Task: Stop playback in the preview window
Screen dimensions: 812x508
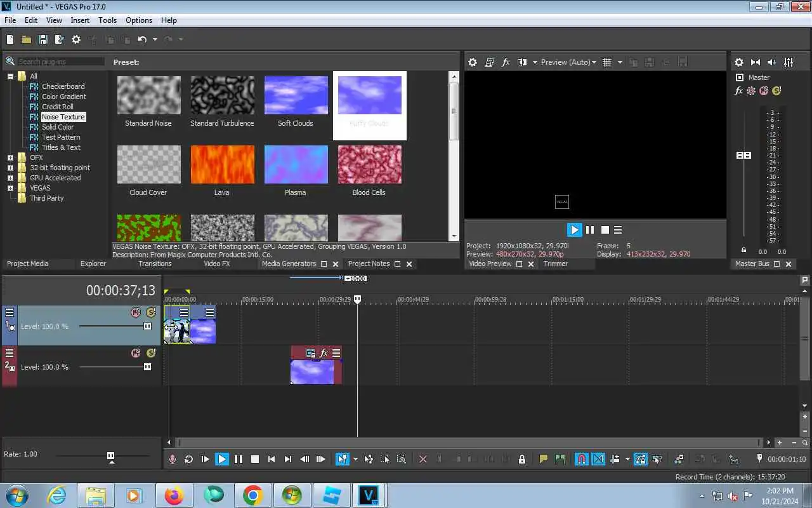Action: click(605, 230)
